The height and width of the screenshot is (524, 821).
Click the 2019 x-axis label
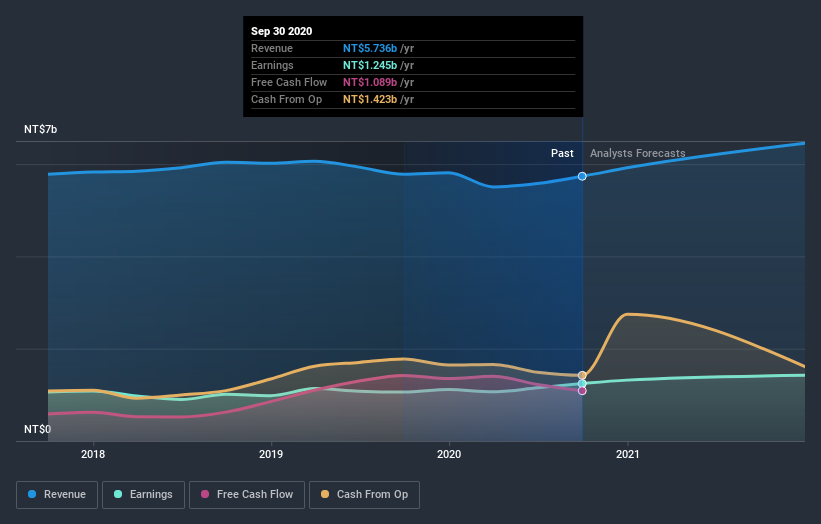pyautogui.click(x=271, y=454)
